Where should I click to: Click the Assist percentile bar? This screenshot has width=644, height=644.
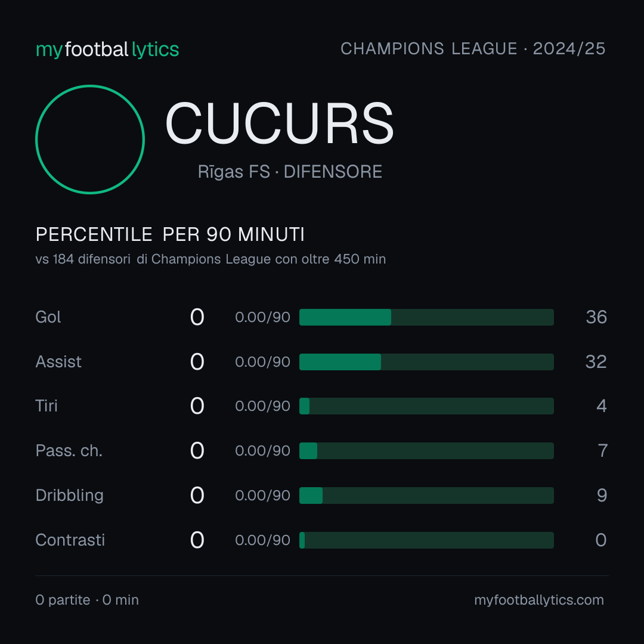pos(426,362)
